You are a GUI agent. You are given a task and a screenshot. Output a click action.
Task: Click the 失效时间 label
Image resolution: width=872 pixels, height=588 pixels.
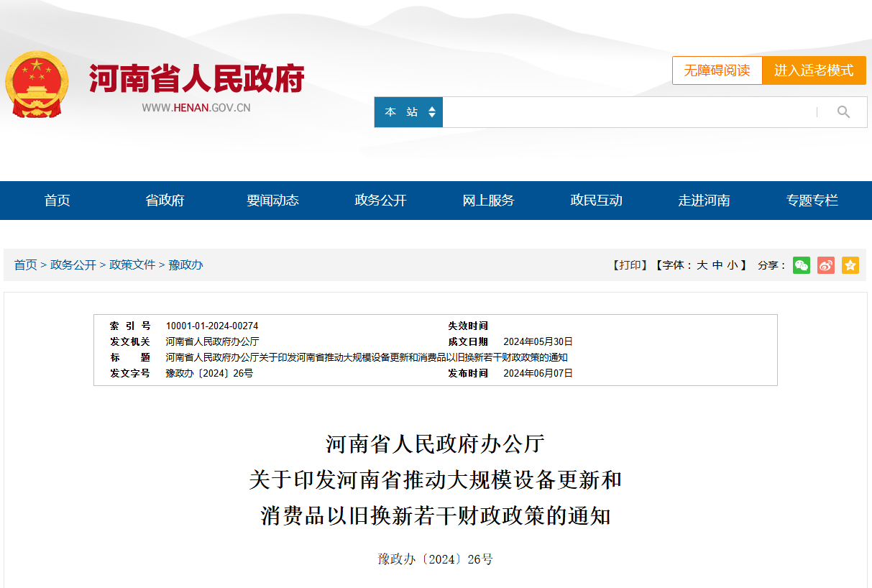(468, 326)
